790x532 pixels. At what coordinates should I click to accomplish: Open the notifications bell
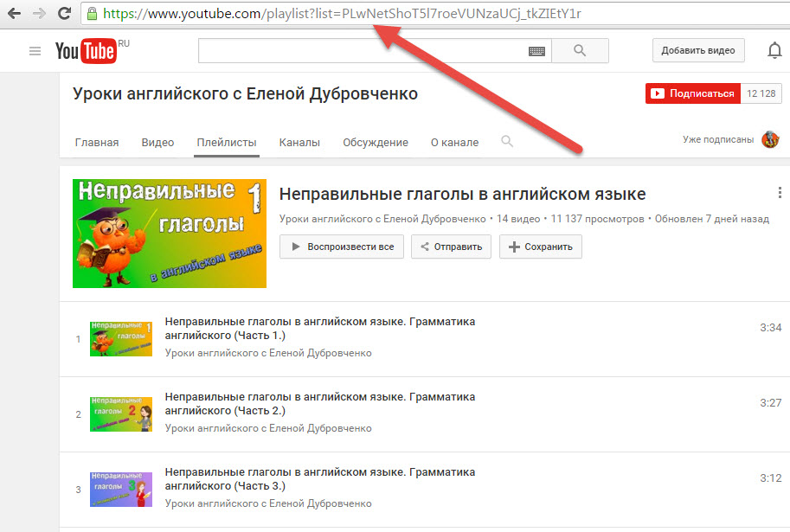tap(774, 50)
